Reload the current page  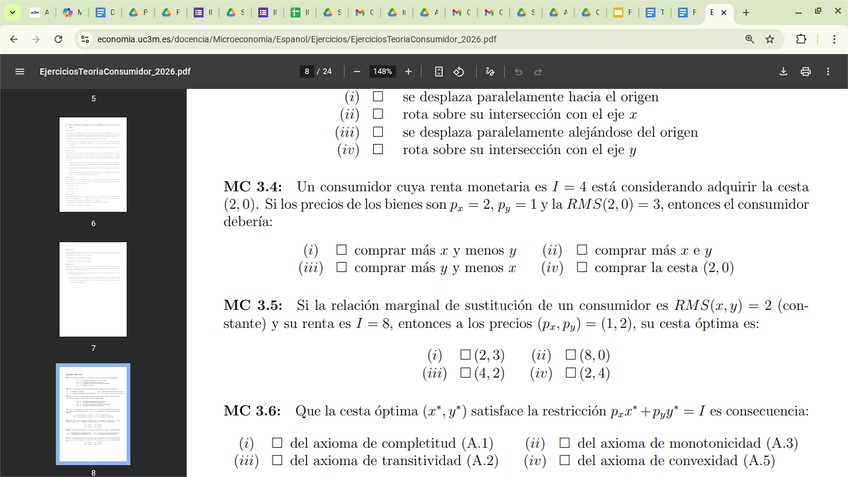(x=58, y=39)
